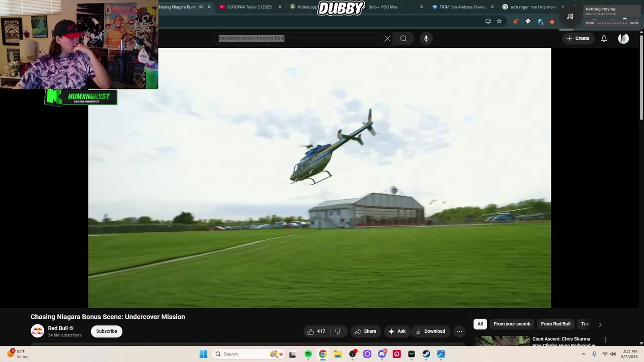644x362 pixels.
Task: Open YouTube notifications bell
Action: [x=604, y=38]
